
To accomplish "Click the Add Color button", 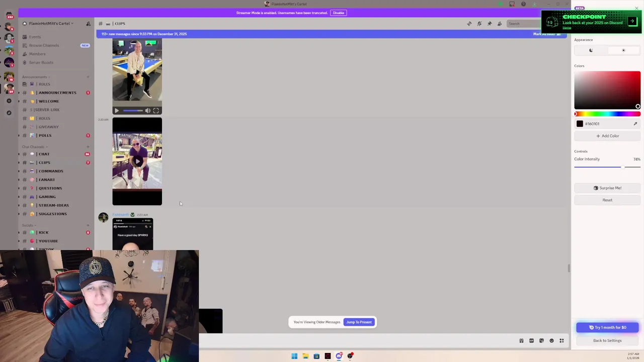I will pyautogui.click(x=607, y=136).
